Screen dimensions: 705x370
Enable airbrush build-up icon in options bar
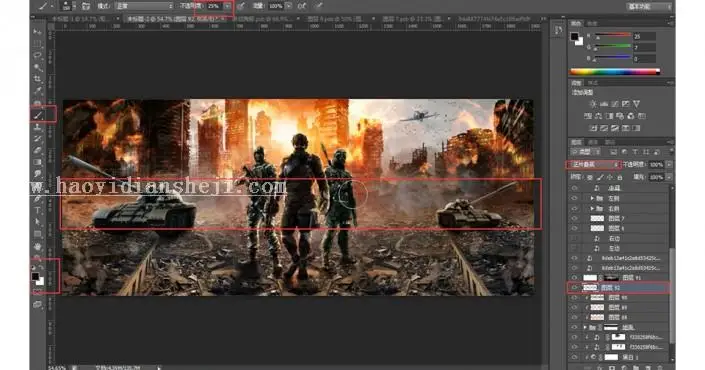point(302,6)
